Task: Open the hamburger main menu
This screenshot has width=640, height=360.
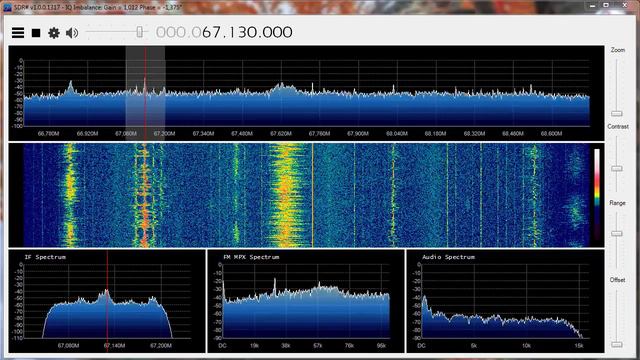Action: (18, 33)
